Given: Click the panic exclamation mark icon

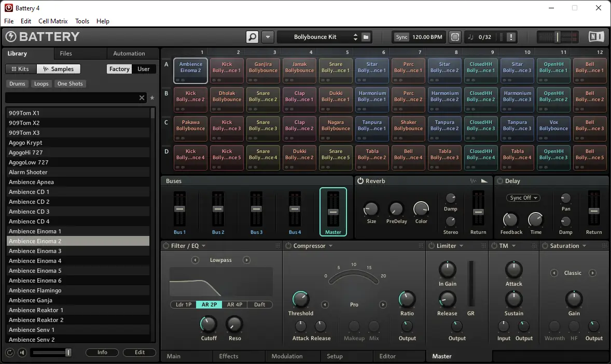Looking at the screenshot, I should coord(511,37).
